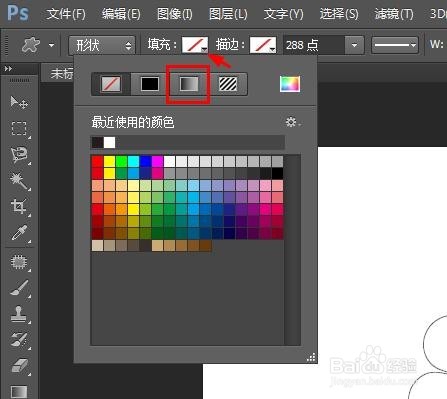Select the Eraser tool

tap(19, 366)
